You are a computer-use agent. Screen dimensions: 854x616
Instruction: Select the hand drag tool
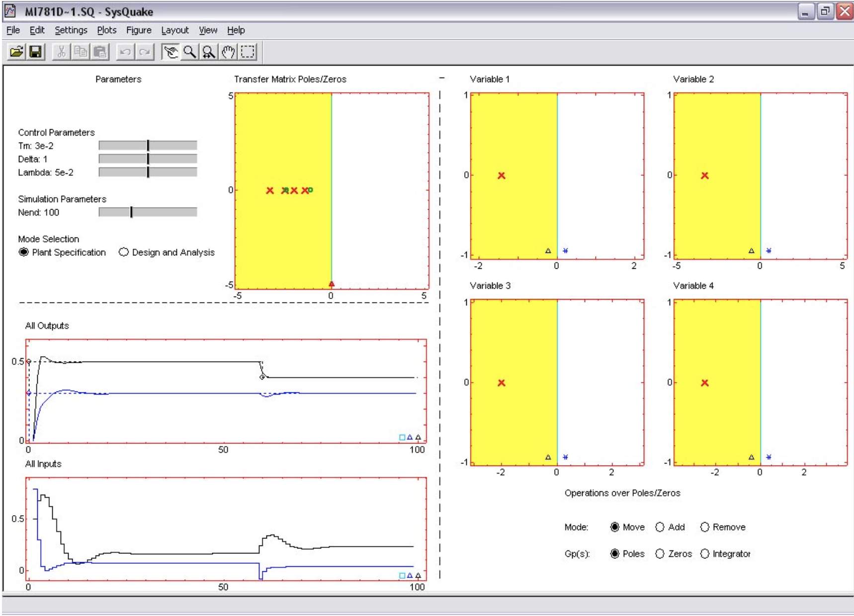[228, 52]
